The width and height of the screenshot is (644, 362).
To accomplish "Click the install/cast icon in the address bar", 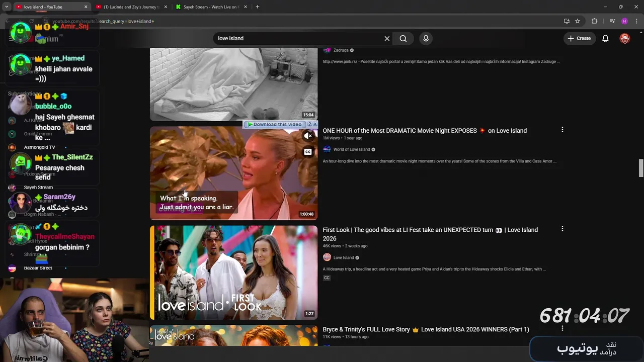I will tap(567, 21).
